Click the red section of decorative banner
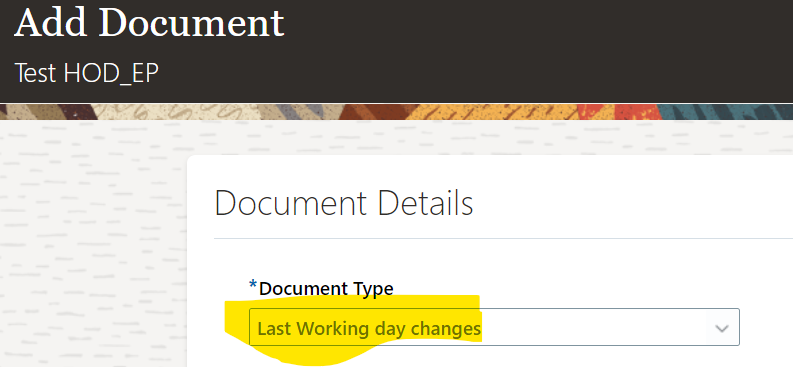Screen dimensions: 793x367 point(617,112)
